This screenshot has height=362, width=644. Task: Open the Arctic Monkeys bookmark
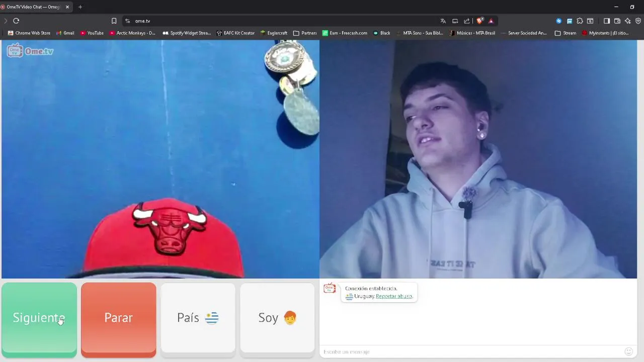click(x=132, y=33)
